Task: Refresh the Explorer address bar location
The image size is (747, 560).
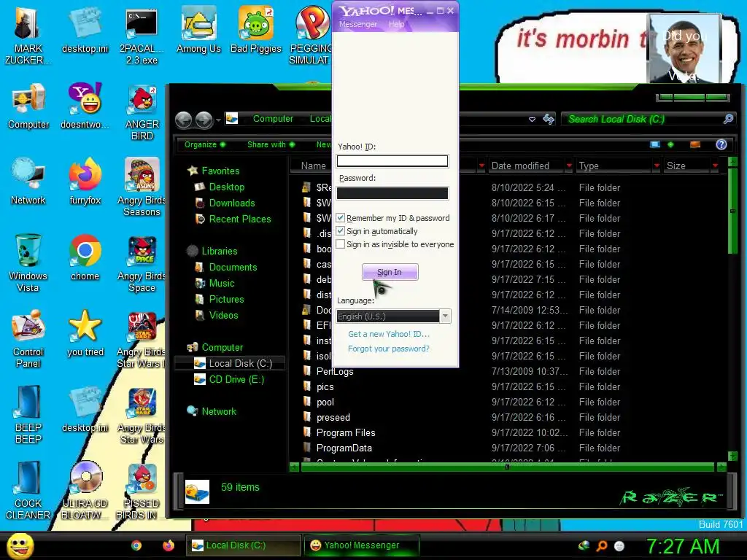Action: tap(549, 119)
